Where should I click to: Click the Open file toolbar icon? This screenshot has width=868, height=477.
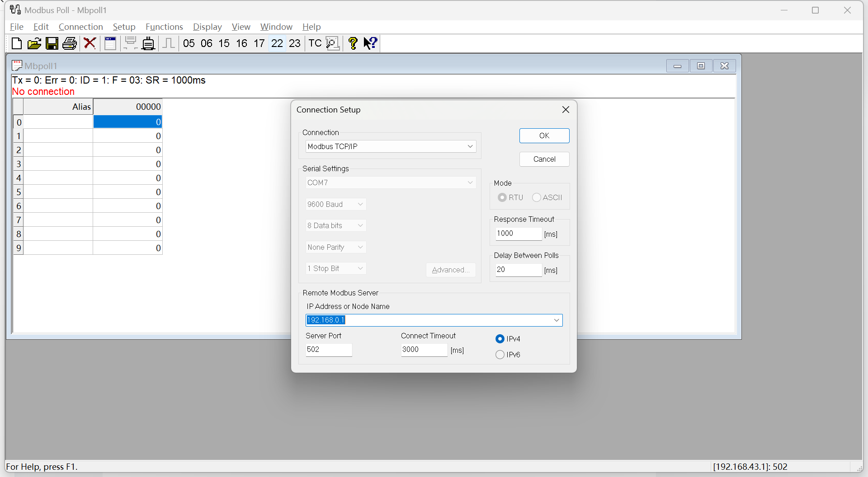(x=34, y=43)
